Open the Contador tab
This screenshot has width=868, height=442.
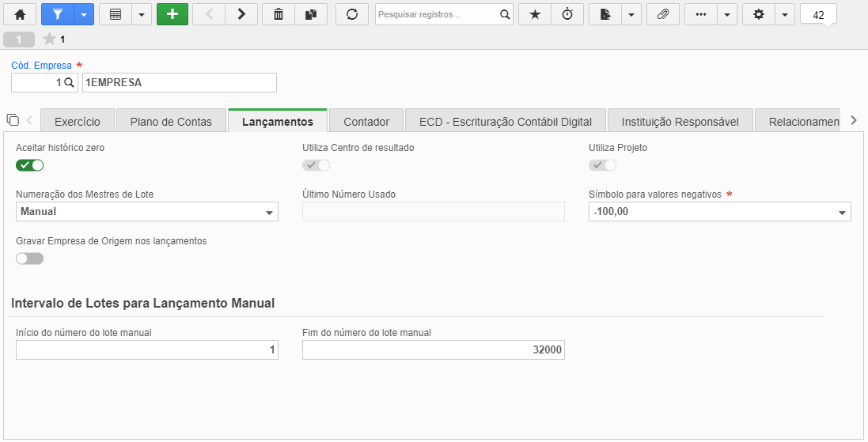(366, 122)
